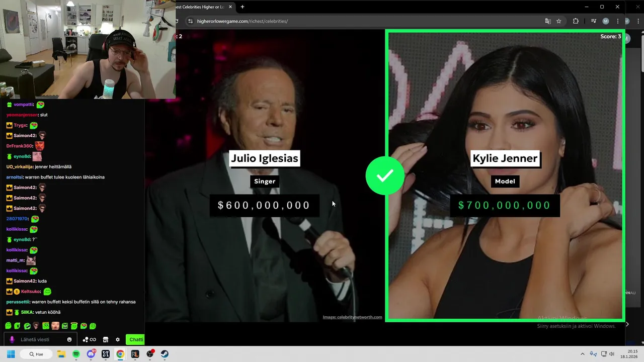Open the celebritynetworth.com image credit link

point(352,317)
